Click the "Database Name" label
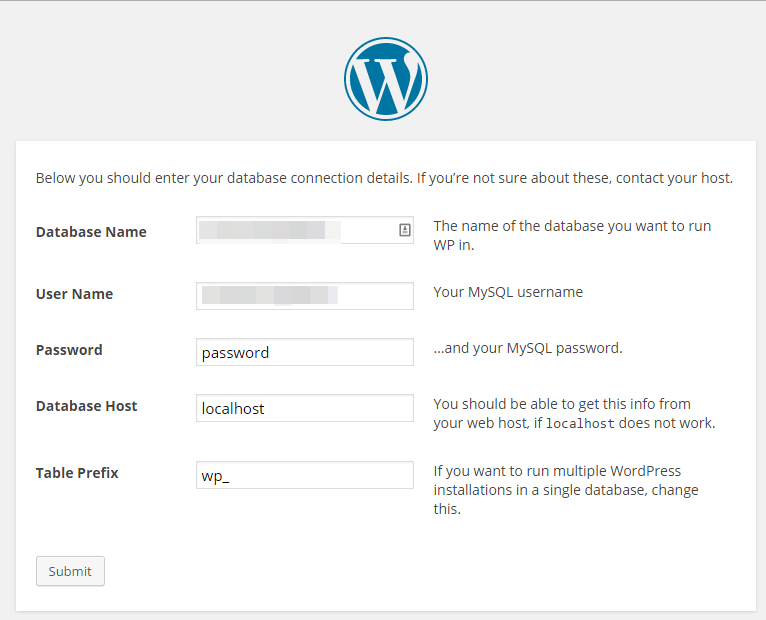 [x=91, y=232]
